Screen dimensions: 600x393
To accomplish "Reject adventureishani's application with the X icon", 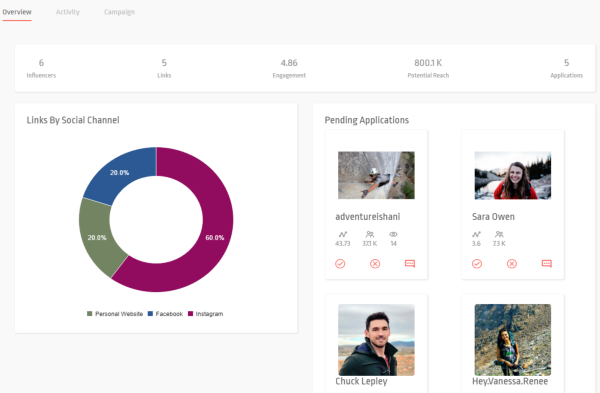I will (x=375, y=264).
